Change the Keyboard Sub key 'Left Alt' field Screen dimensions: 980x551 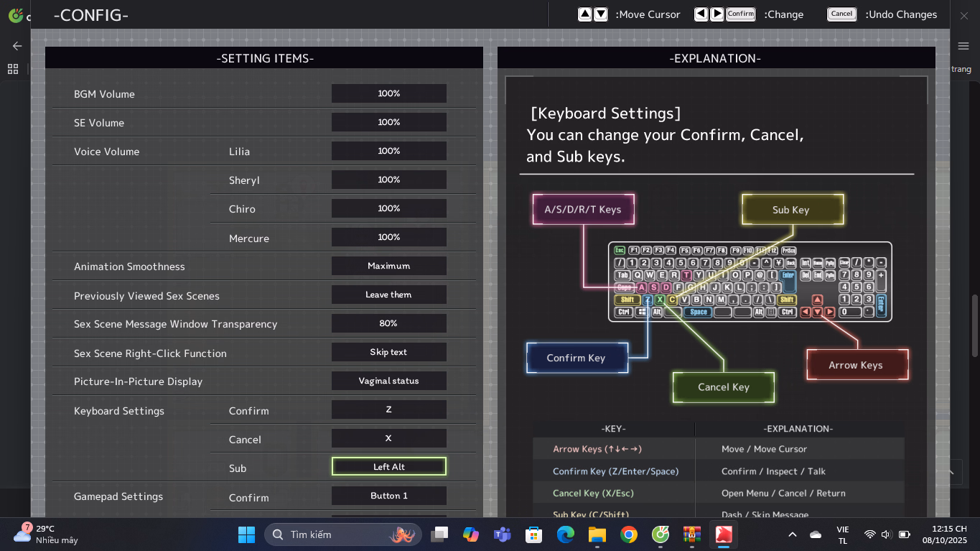(388, 467)
